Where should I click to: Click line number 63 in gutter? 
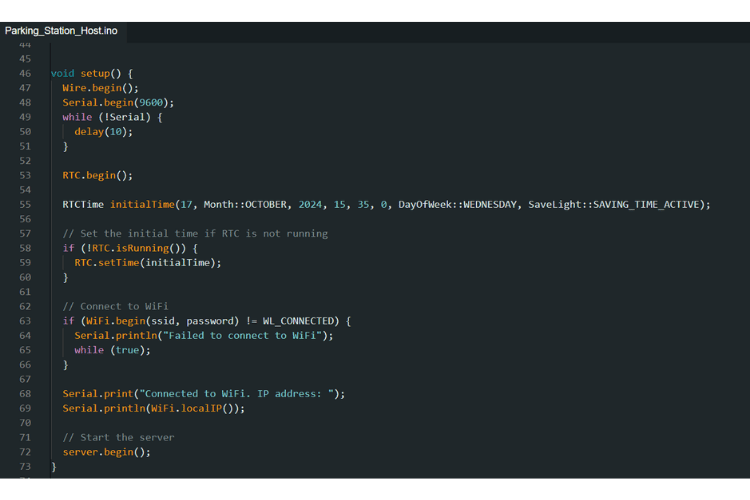click(x=25, y=321)
